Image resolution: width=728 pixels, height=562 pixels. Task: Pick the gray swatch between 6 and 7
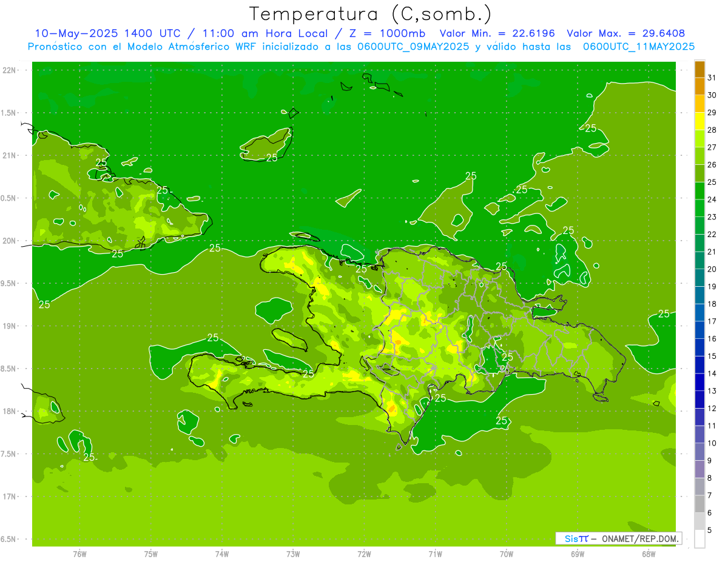[699, 504]
